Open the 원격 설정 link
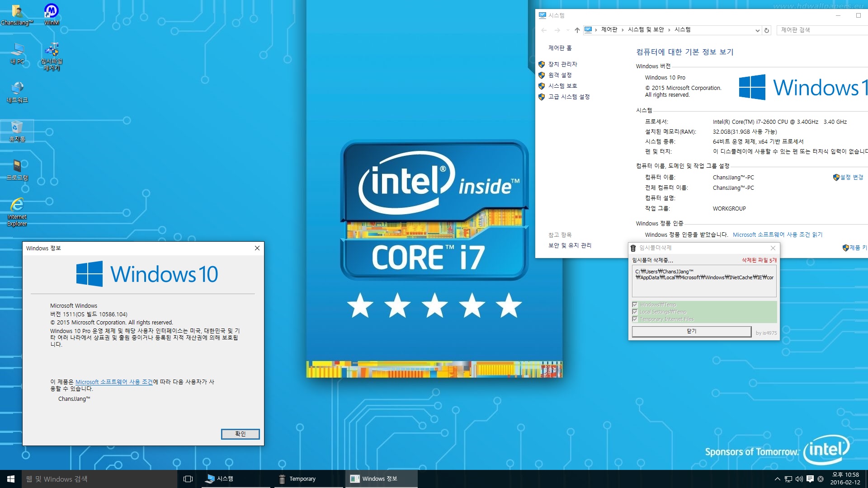 coord(560,75)
